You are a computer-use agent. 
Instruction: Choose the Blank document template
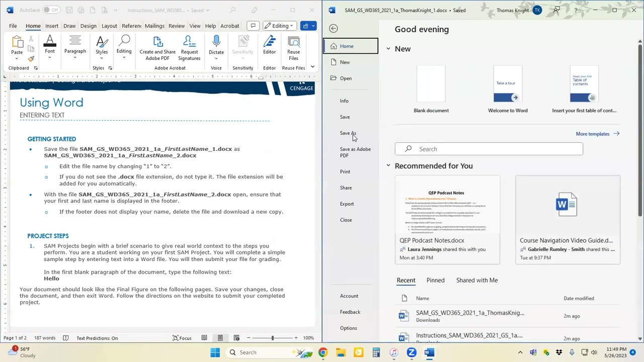(x=431, y=89)
